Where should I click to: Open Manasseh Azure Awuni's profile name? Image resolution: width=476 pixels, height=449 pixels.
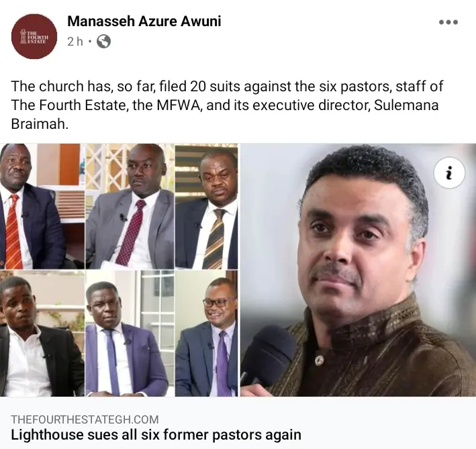point(144,21)
